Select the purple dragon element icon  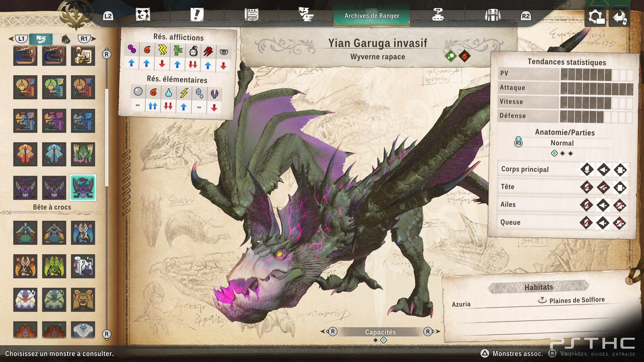point(214,94)
